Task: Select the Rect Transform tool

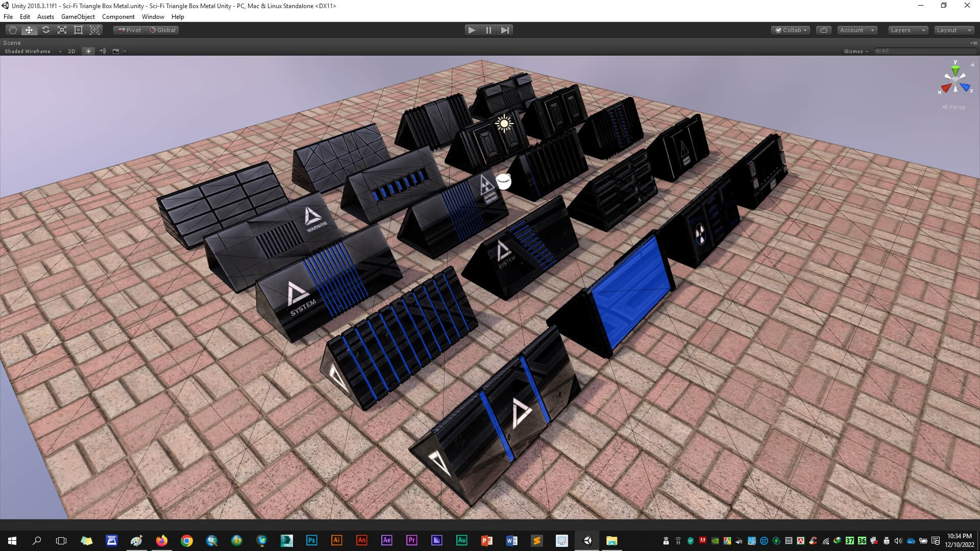Action: click(x=78, y=30)
